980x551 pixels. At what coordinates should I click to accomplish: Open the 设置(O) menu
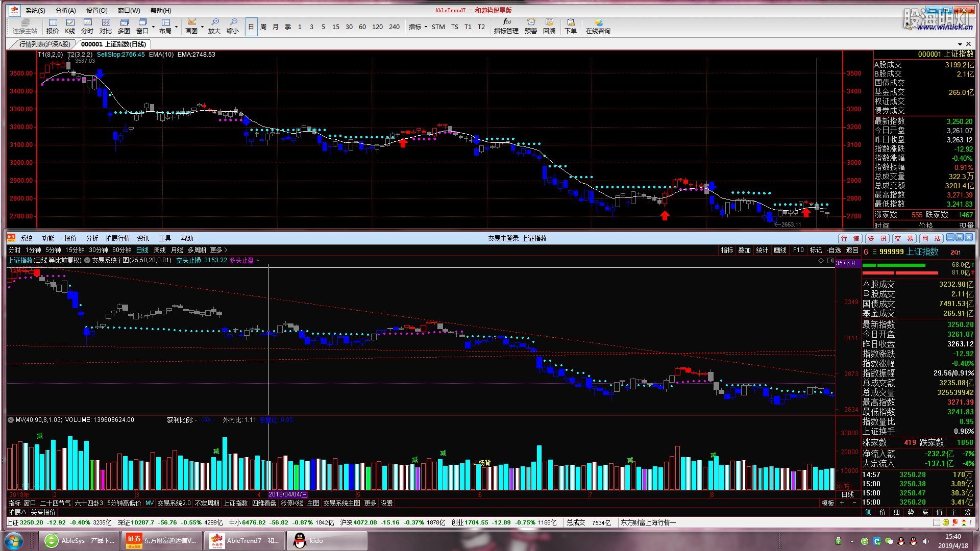pos(97,10)
